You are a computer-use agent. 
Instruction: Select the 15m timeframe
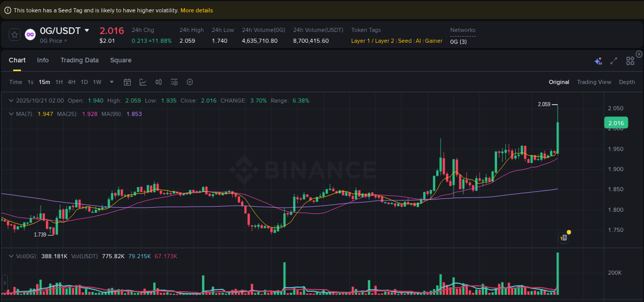tap(44, 81)
